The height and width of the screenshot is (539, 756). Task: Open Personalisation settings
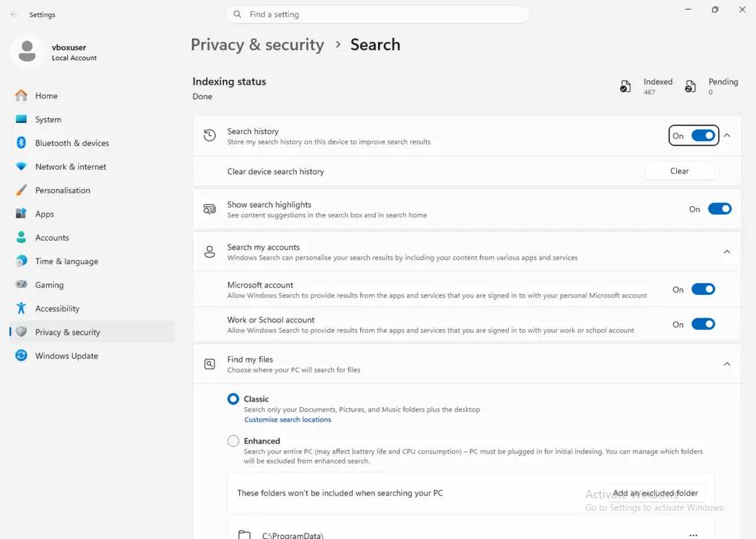tap(91, 190)
